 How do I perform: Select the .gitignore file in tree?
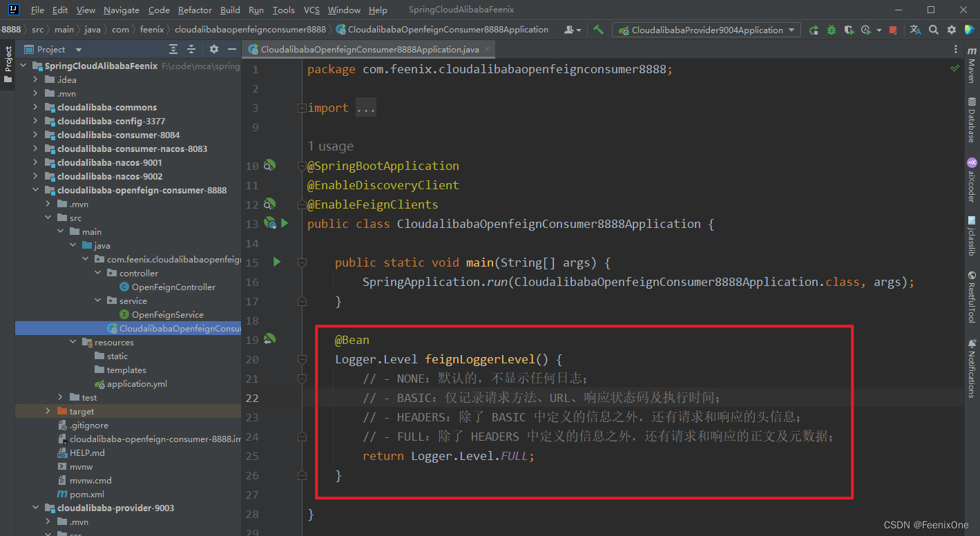pyautogui.click(x=88, y=425)
